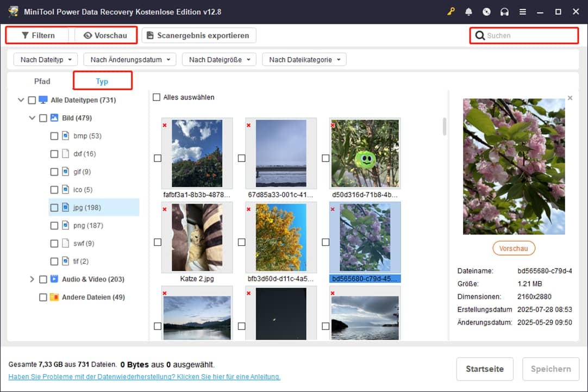588x392 pixels.
Task: Open the hamburger menu in title bar
Action: [522, 12]
